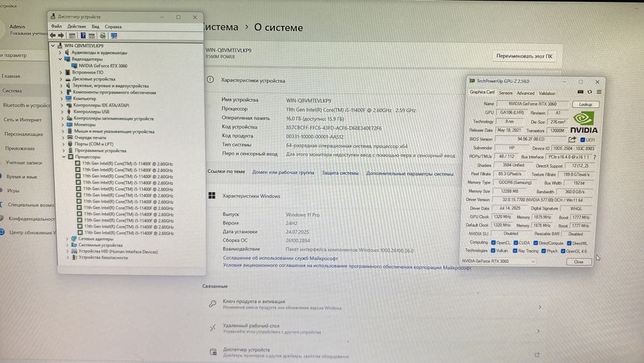Click the Bus Interface question mark in GPU-Z
The image size is (644, 363).
(x=594, y=157)
